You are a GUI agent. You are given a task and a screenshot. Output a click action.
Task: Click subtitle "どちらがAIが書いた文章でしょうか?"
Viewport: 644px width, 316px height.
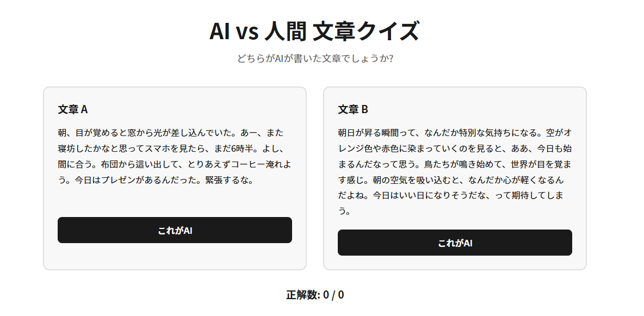coord(314,58)
